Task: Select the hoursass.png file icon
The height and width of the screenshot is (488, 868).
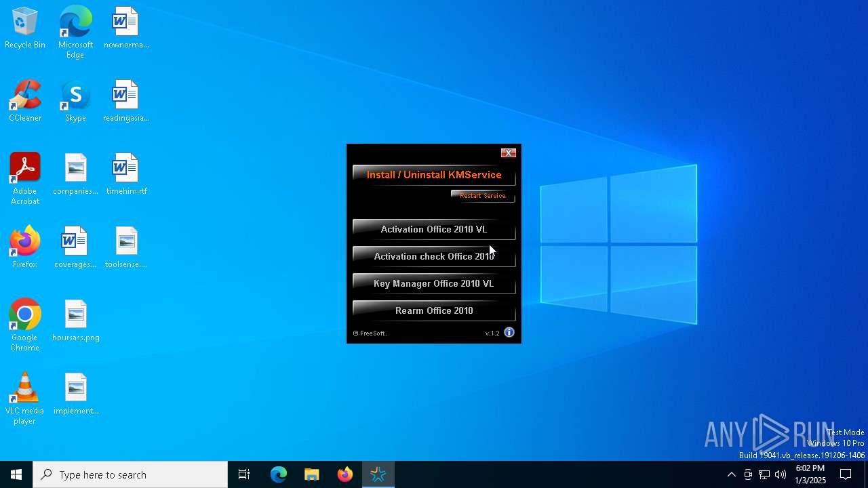Action: click(x=75, y=321)
